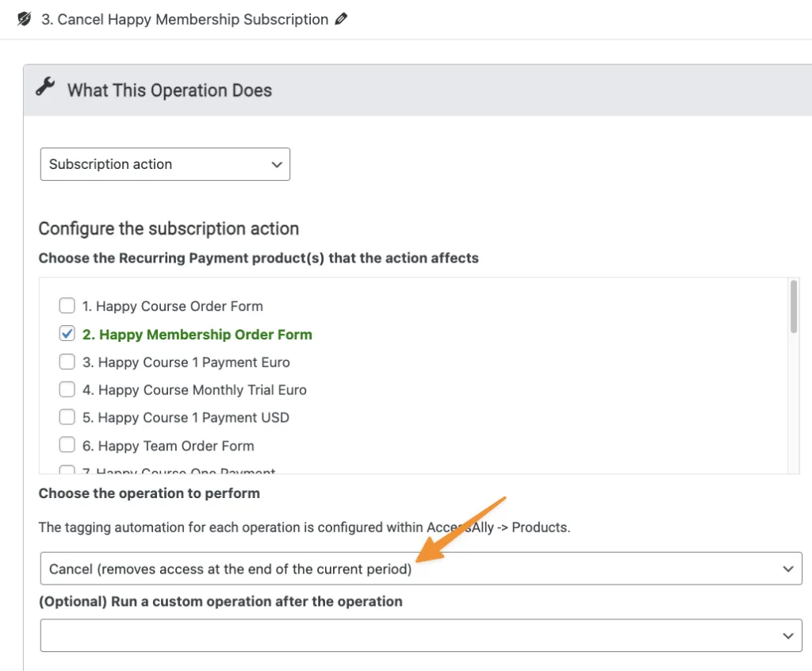Click the 4. Happy Course Monthly Trial Euro label
Screen dimensions: 812x671
194,390
